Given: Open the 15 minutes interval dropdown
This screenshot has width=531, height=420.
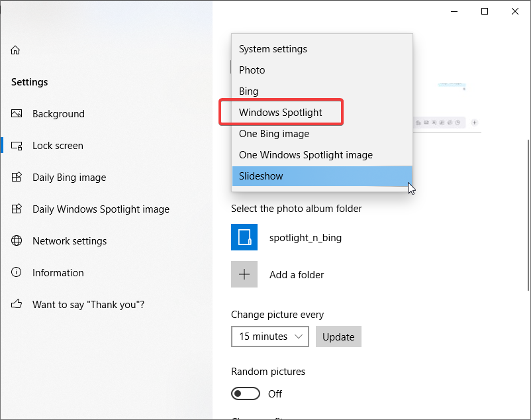Looking at the screenshot, I should 270,337.
